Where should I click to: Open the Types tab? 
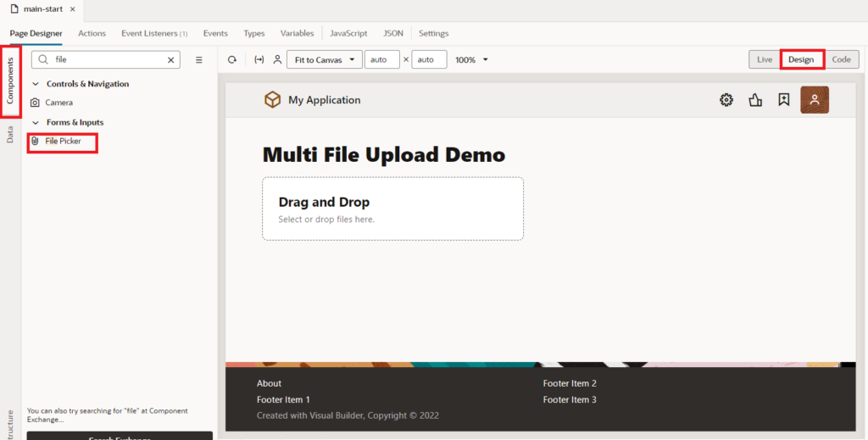coord(254,33)
